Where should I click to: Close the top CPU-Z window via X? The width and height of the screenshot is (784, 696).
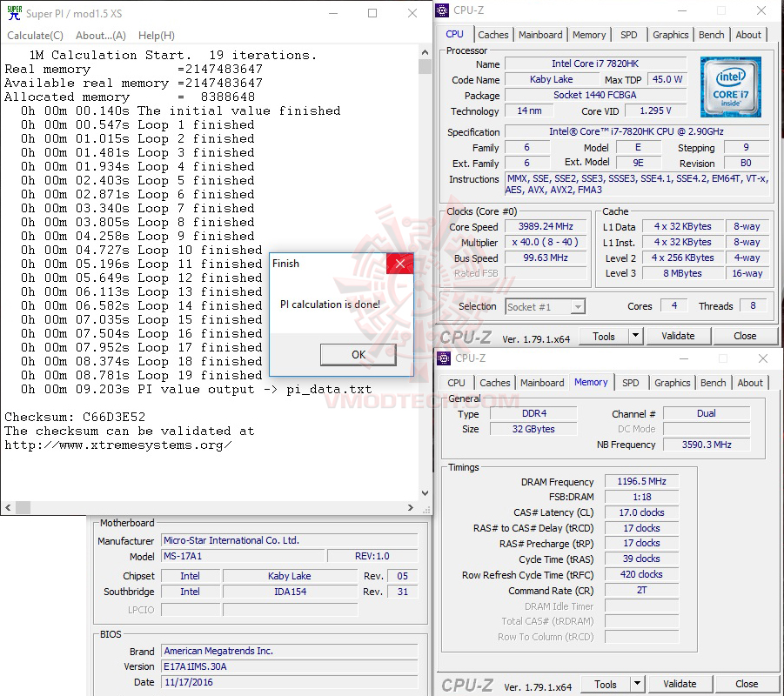(x=761, y=10)
